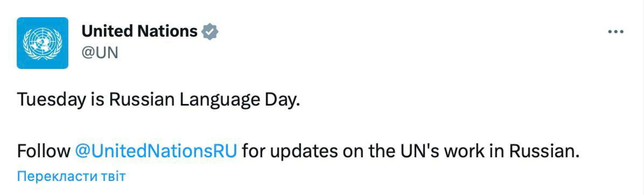Open the United Nations profile avatar
The image size is (644, 195).
pyautogui.click(x=43, y=43)
